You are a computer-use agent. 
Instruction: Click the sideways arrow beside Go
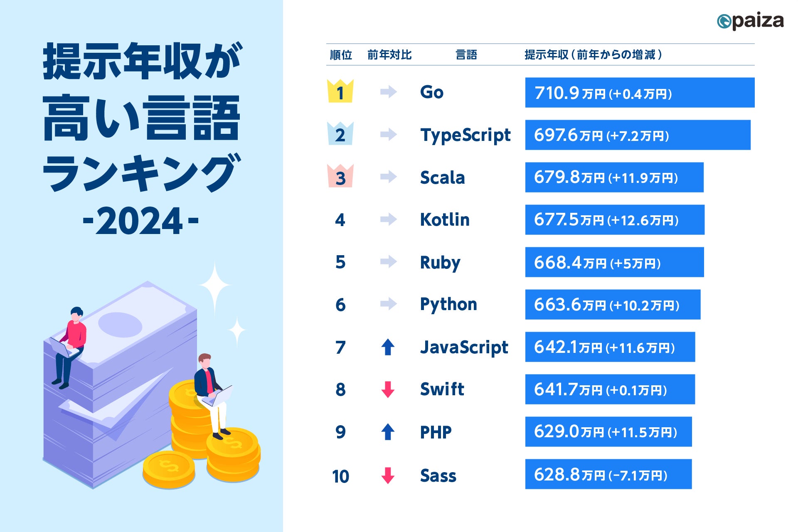pos(388,91)
